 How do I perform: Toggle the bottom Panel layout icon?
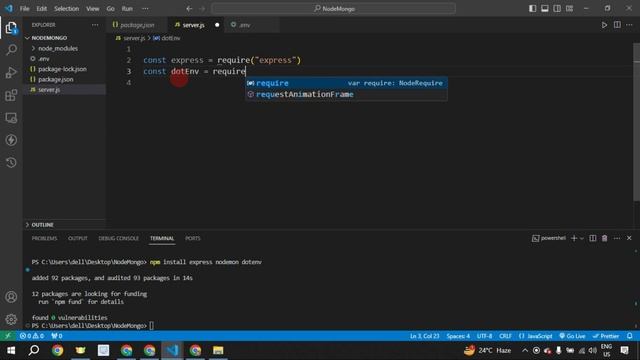[544, 9]
